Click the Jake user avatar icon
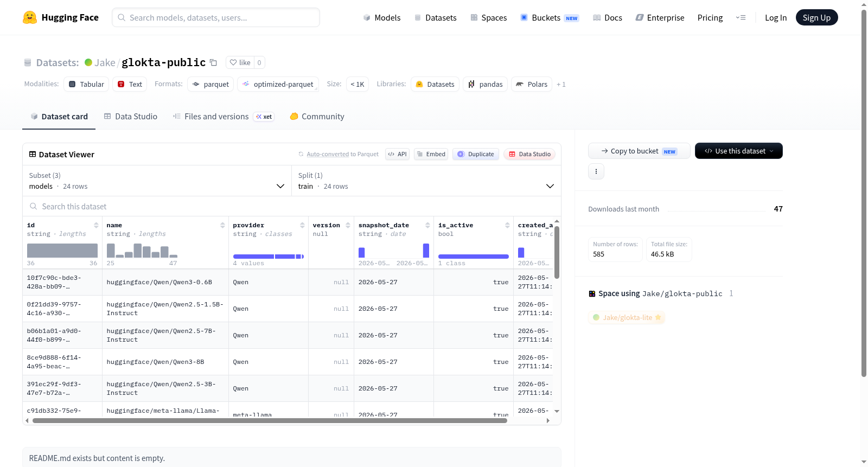The width and height of the screenshot is (868, 467). coord(88,62)
